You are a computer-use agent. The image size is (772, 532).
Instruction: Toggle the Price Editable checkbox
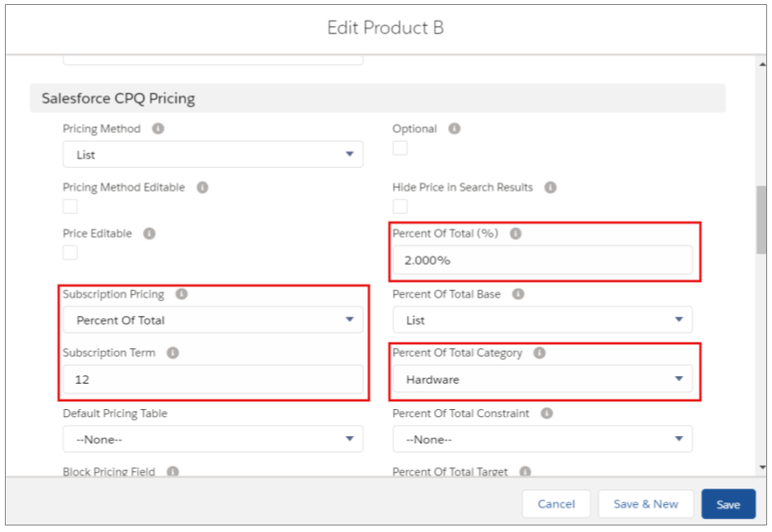[70, 252]
